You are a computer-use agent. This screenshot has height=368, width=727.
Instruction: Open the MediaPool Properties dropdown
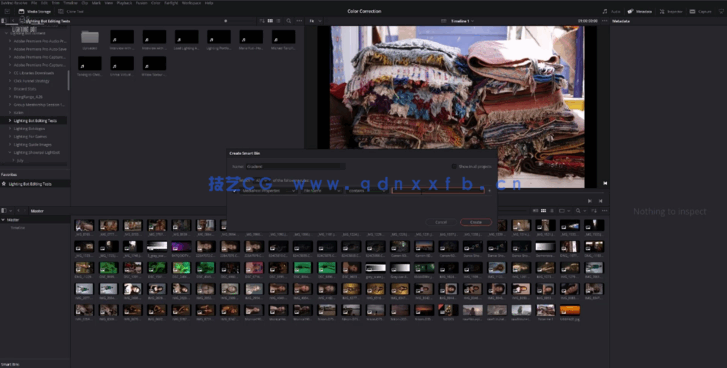[268, 190]
